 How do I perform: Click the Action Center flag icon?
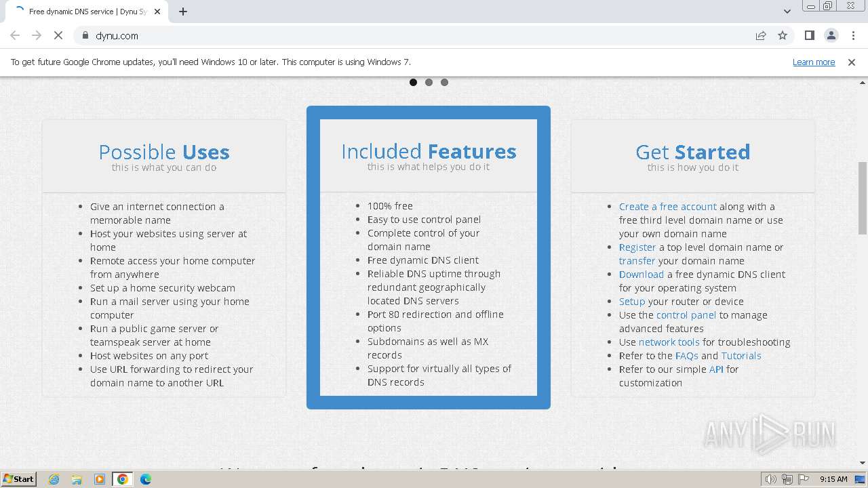click(x=804, y=479)
